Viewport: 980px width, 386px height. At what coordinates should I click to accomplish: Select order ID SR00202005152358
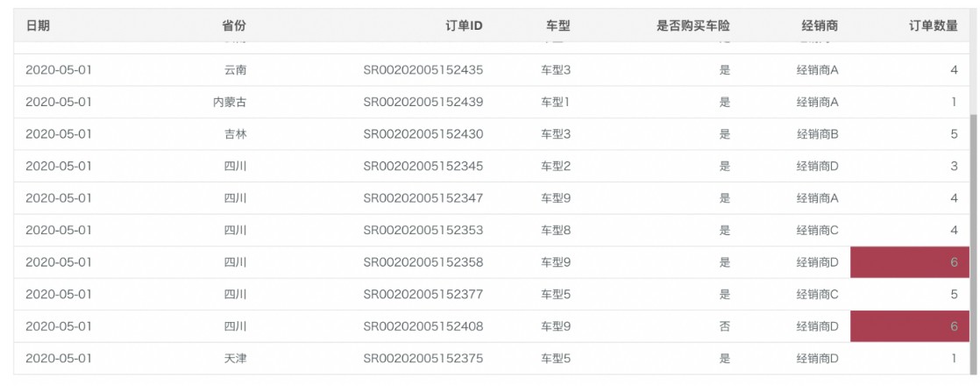coord(423,263)
